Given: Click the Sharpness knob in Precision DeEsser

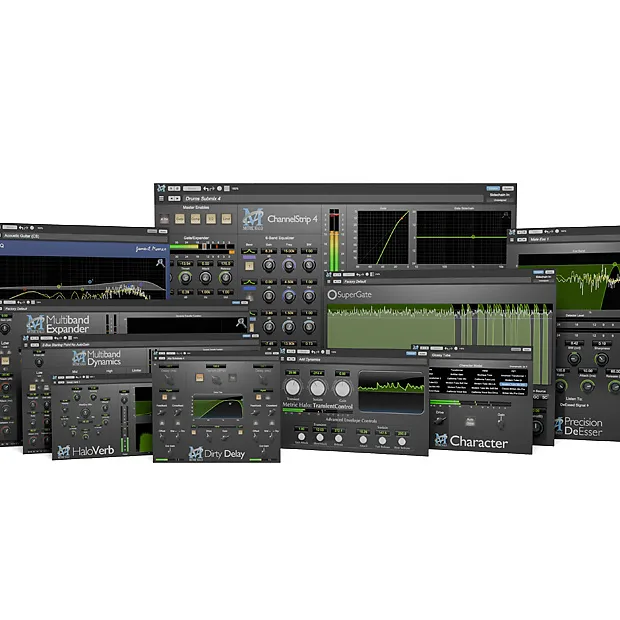Looking at the screenshot, I should tap(601, 359).
